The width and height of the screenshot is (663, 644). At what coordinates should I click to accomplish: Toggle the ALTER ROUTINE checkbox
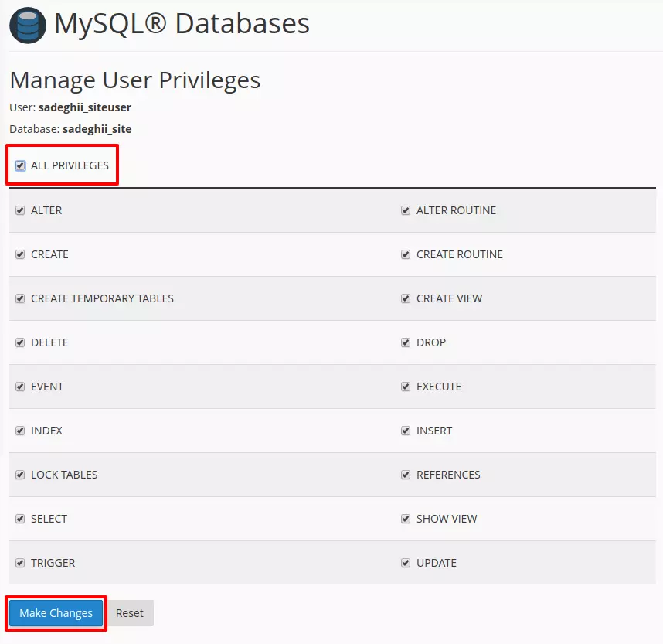(406, 210)
